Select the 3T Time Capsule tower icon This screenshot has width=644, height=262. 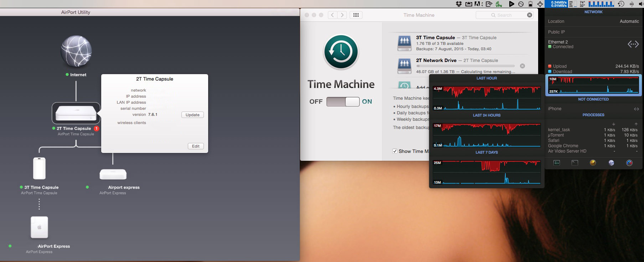coord(39,168)
